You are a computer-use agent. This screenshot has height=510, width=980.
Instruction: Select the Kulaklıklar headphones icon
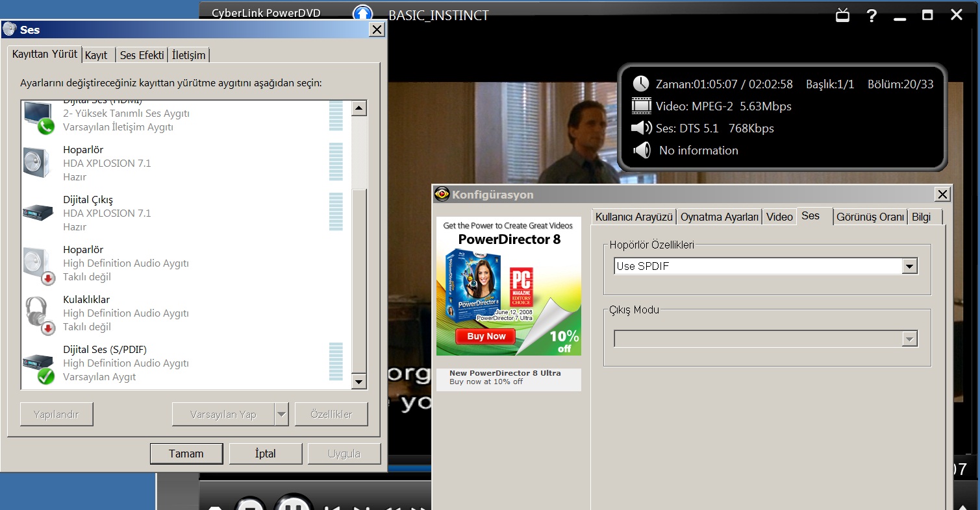[39, 315]
